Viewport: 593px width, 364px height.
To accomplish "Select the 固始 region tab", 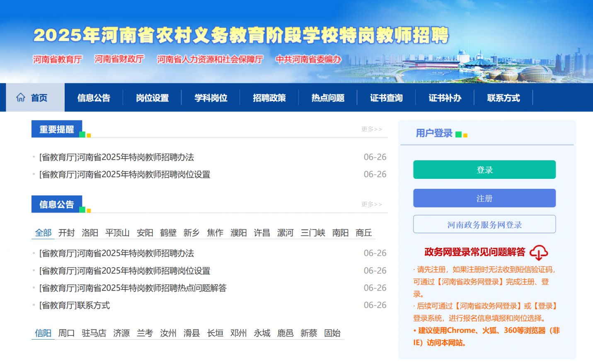I will [x=332, y=333].
